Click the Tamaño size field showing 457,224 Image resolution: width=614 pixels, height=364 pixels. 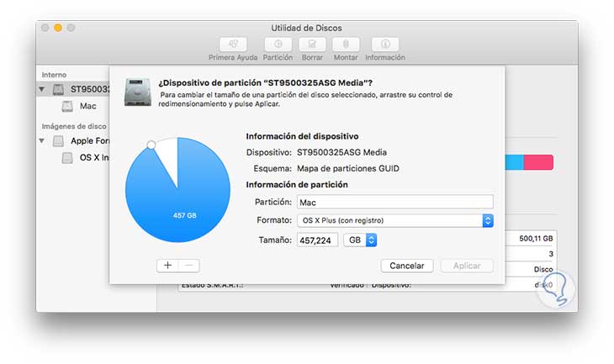(318, 240)
